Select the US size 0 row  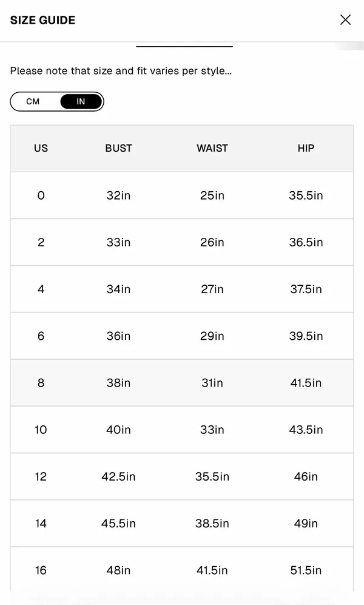pyautogui.click(x=181, y=195)
